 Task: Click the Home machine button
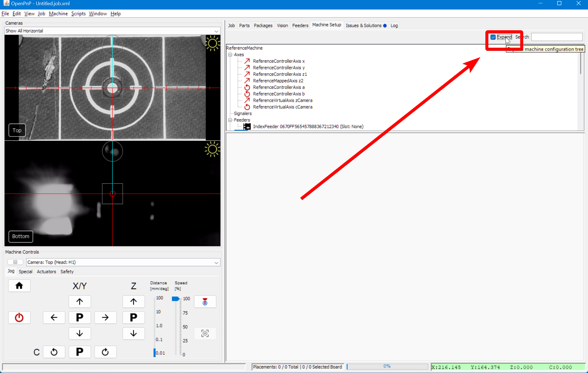pyautogui.click(x=19, y=286)
